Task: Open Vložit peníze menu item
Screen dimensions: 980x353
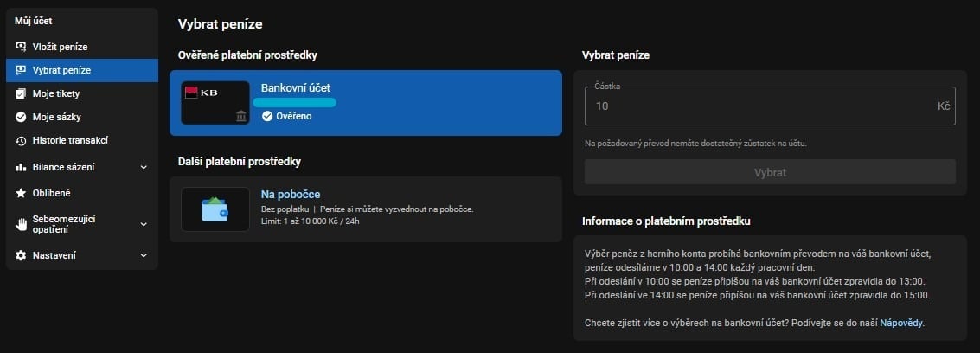Action: 82,47
